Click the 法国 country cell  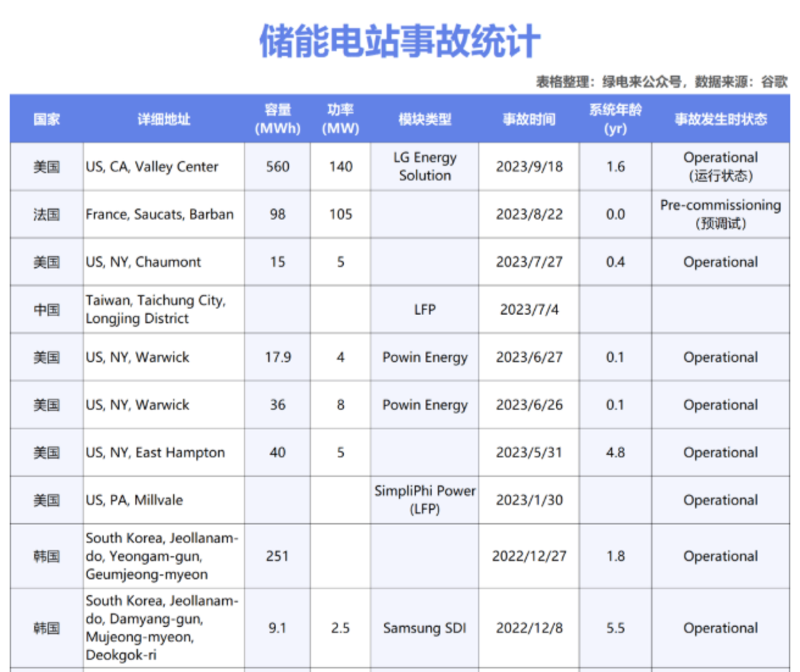[x=46, y=214]
